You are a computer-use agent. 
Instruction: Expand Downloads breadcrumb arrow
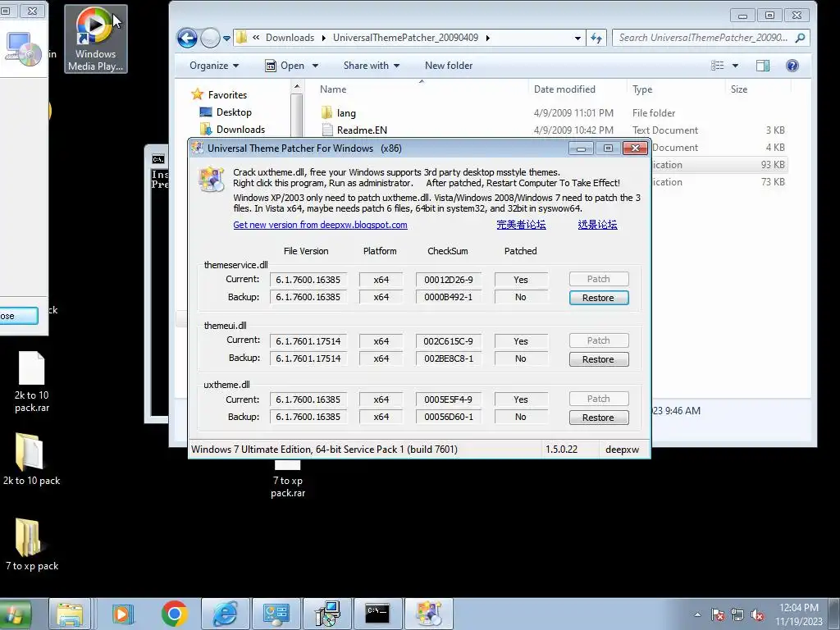click(323, 38)
